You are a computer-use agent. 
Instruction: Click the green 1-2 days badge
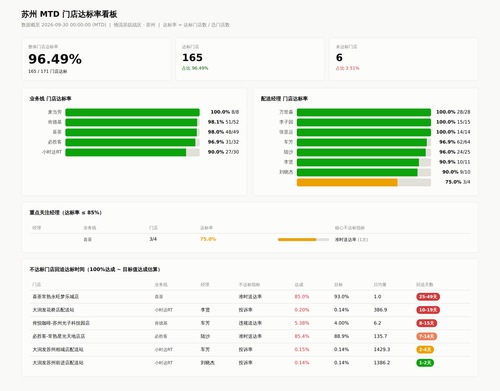pos(425,363)
